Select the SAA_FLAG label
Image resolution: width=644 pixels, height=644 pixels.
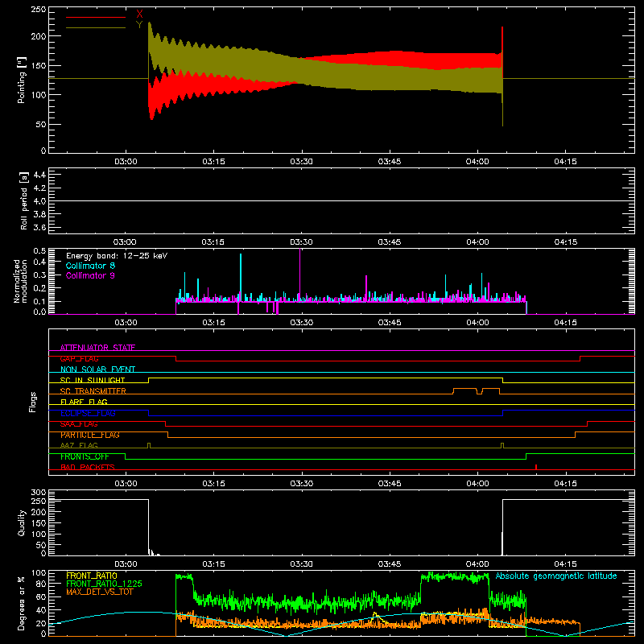point(79,424)
